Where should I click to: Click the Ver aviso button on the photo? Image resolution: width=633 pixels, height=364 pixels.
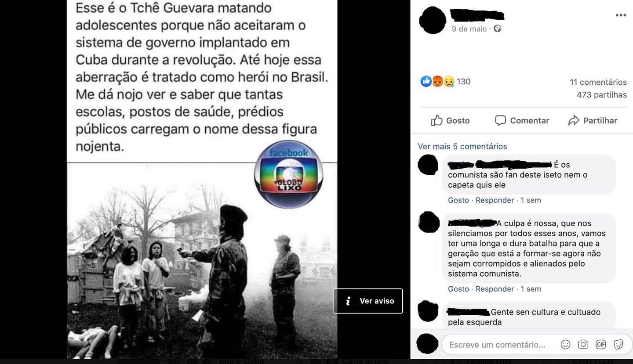[368, 301]
